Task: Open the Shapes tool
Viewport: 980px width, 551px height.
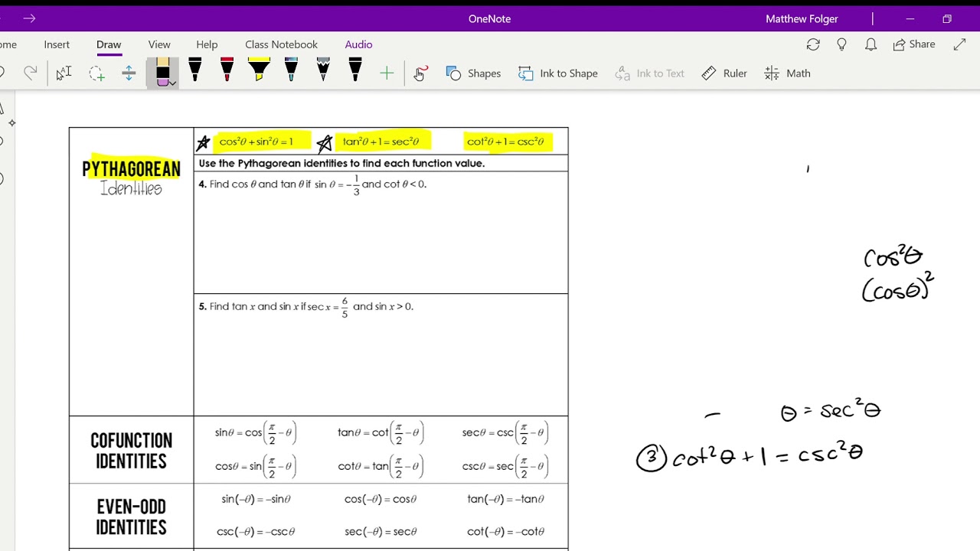Action: click(473, 73)
